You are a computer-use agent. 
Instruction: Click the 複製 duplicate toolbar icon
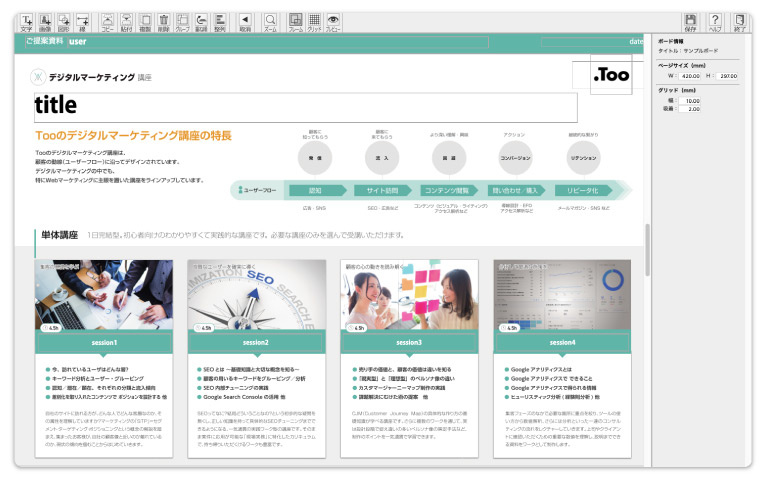pos(145,22)
